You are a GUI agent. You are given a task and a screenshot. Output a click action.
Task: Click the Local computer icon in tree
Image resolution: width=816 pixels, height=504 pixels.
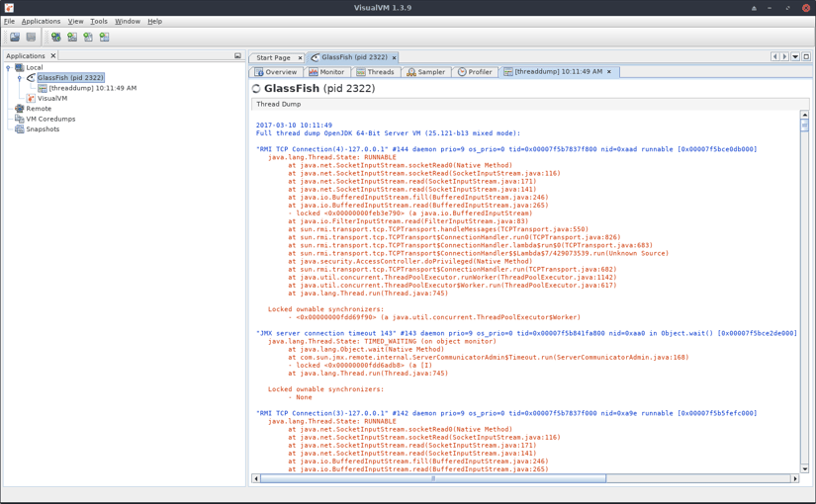pyautogui.click(x=20, y=67)
